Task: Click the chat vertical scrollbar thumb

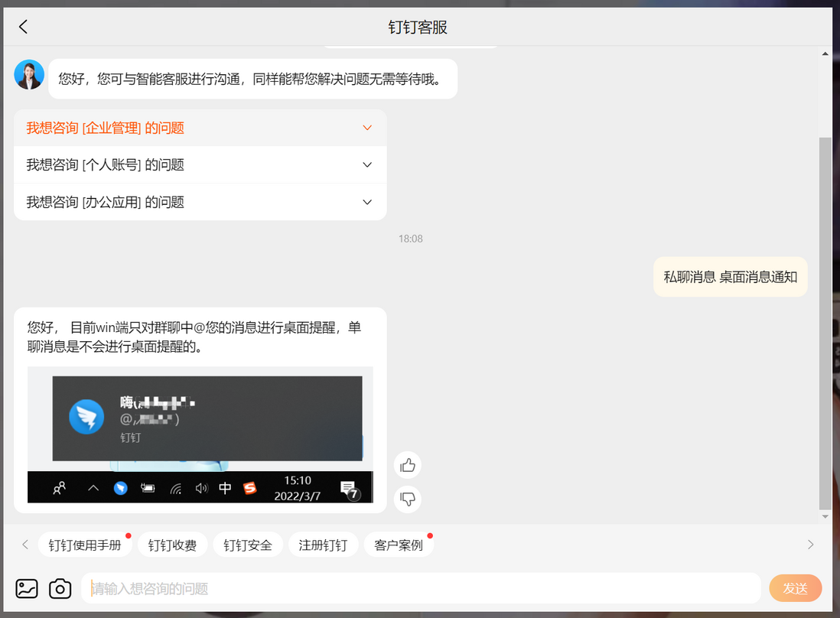Action: point(825,324)
